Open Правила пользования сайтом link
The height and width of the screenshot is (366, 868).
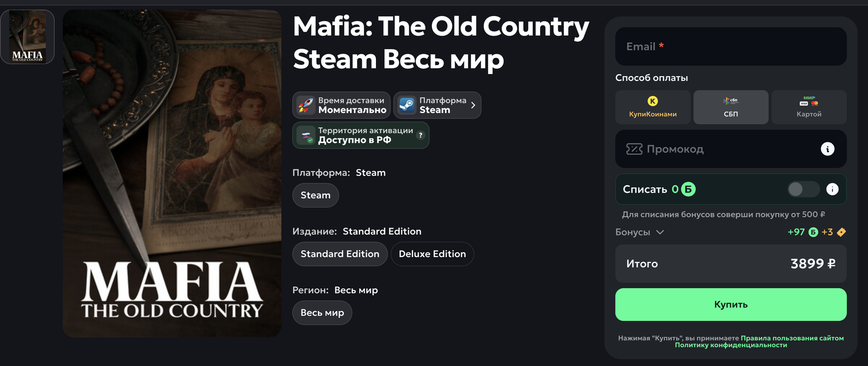[x=792, y=338]
